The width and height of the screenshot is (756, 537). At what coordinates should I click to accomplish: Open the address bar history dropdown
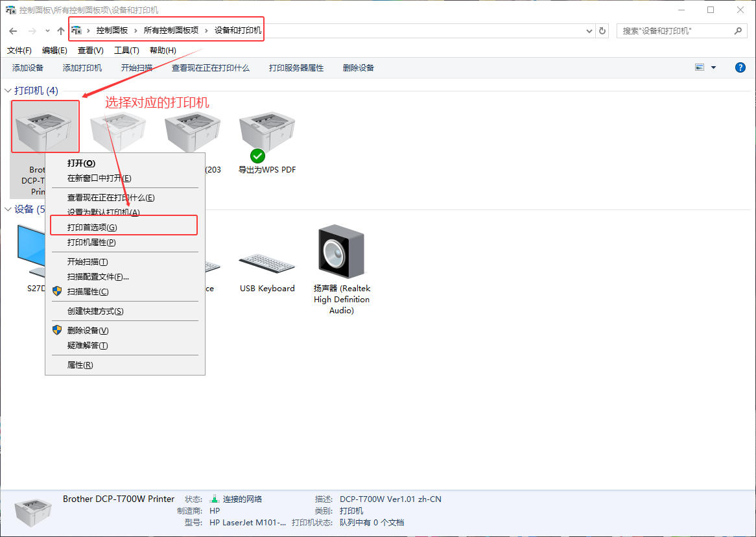589,30
